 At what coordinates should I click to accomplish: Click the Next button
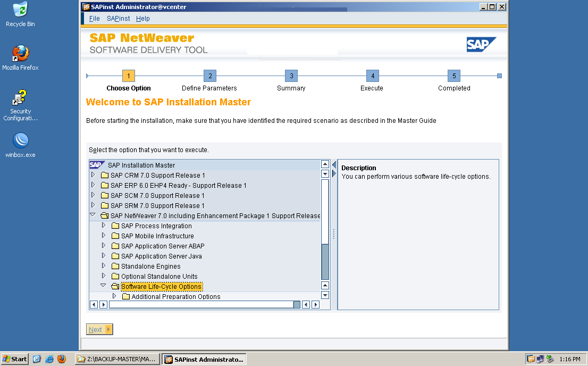click(x=99, y=329)
